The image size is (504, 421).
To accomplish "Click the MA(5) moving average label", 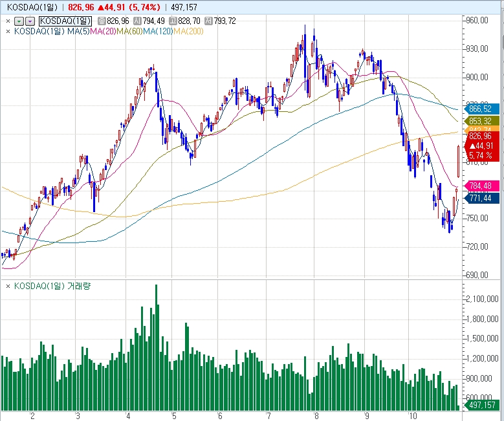I will tap(78, 31).
